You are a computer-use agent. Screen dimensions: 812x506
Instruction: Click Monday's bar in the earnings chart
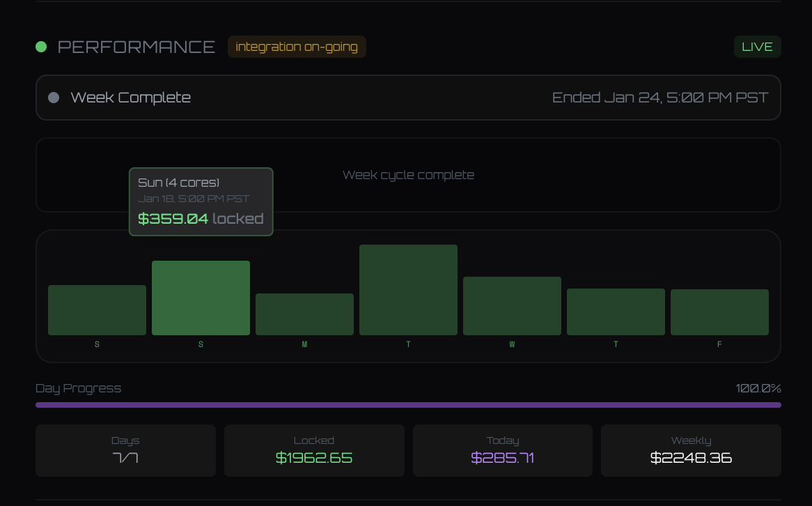point(304,313)
